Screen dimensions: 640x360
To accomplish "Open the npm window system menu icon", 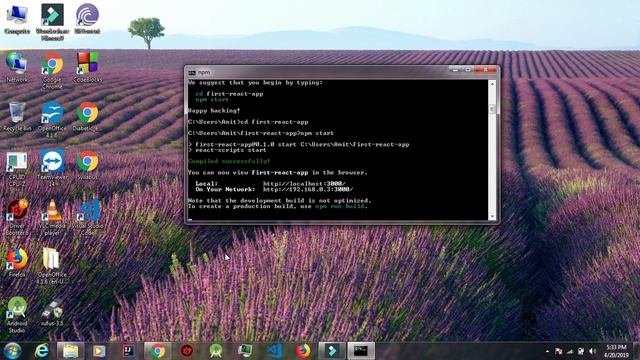I will click(191, 73).
